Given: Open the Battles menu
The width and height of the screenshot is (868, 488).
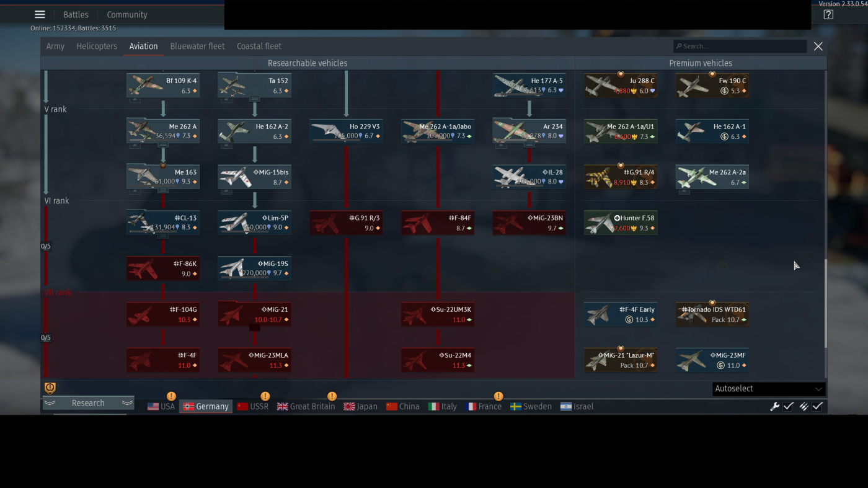Looking at the screenshot, I should tap(76, 15).
